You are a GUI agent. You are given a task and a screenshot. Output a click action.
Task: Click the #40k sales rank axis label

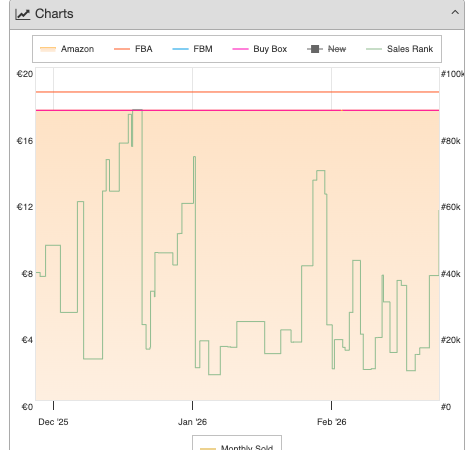[x=451, y=274]
